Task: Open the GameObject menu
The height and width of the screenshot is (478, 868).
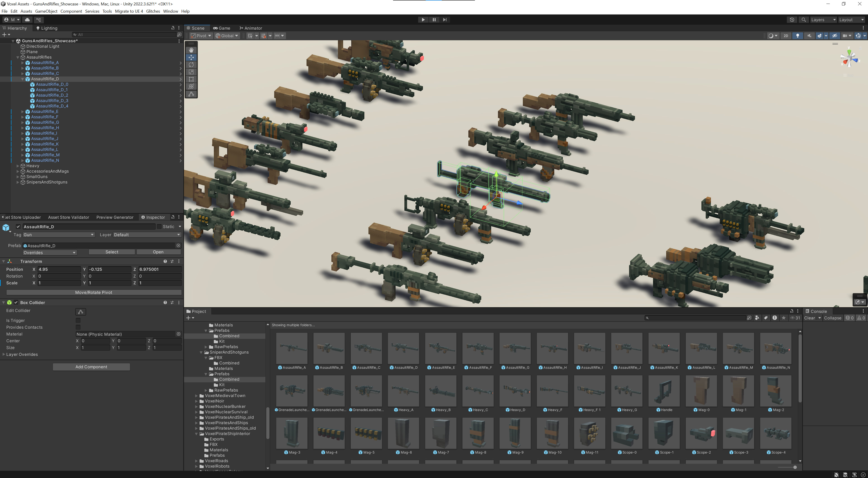Action: click(46, 11)
